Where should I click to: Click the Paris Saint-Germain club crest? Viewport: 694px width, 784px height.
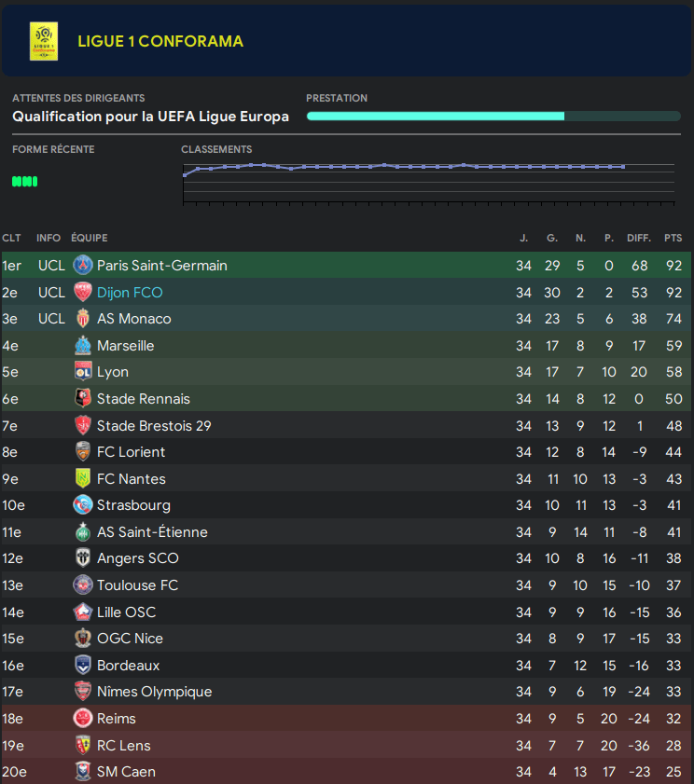point(83,266)
